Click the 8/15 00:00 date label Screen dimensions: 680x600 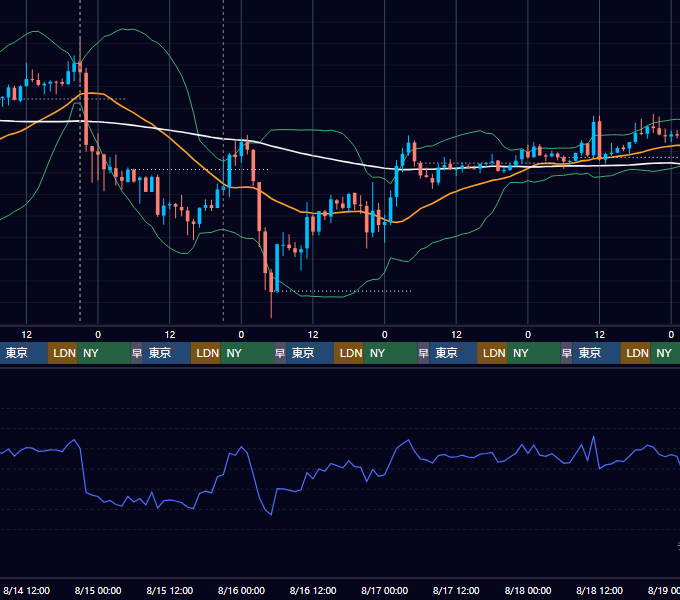tap(98, 590)
